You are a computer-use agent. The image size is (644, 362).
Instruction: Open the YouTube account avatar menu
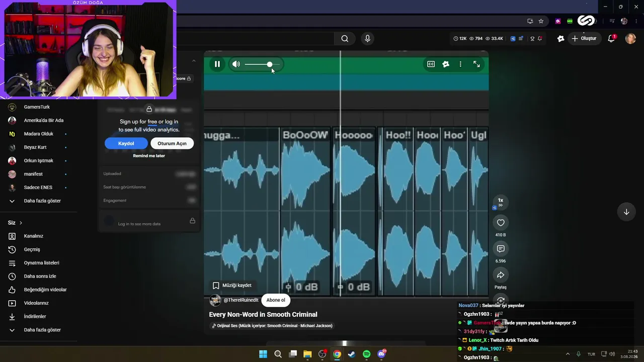coord(630,39)
